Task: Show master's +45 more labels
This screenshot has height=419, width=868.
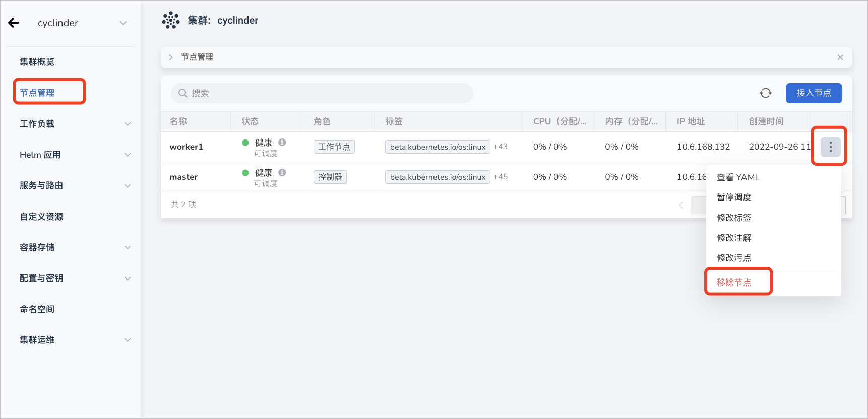Action: click(x=501, y=177)
